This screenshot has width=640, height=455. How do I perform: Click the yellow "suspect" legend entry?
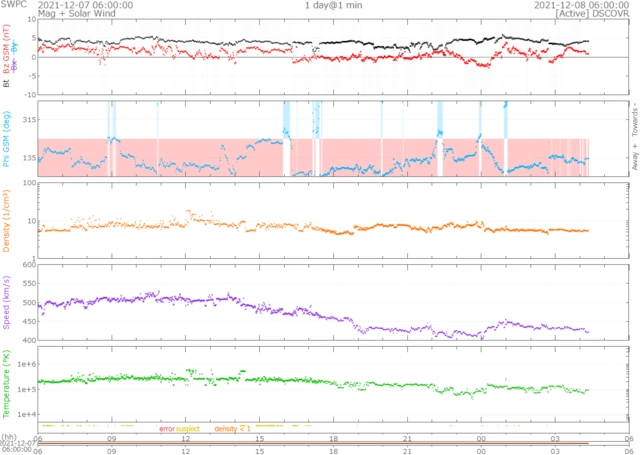click(188, 429)
